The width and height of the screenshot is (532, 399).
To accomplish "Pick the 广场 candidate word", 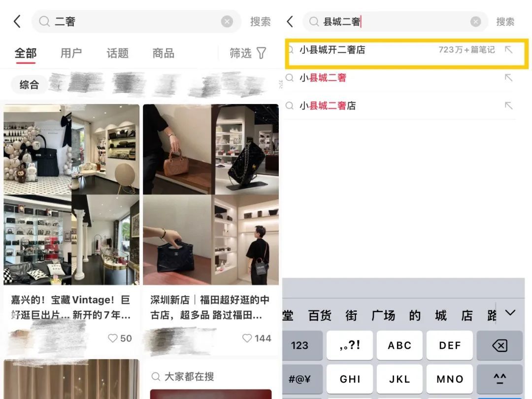I will tap(383, 316).
